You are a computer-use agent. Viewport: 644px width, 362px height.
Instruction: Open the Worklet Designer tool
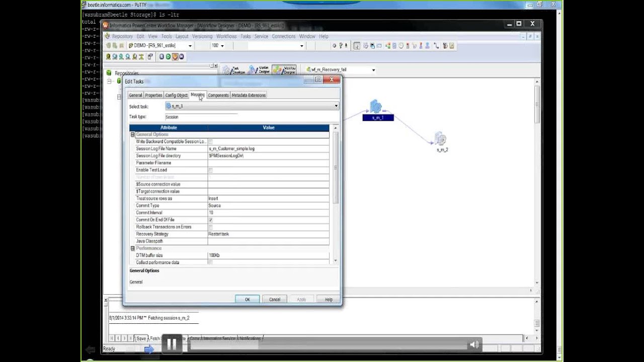[260, 70]
